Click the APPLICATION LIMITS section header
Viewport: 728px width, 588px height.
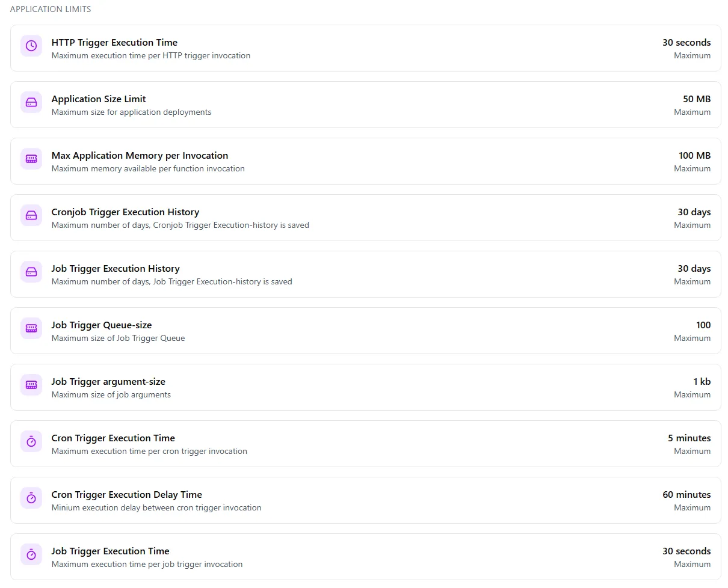point(51,10)
